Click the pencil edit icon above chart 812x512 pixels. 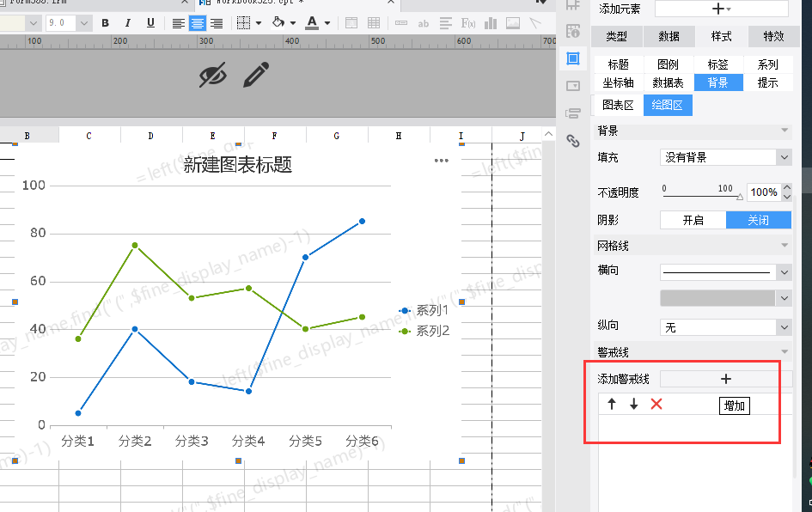tap(255, 76)
